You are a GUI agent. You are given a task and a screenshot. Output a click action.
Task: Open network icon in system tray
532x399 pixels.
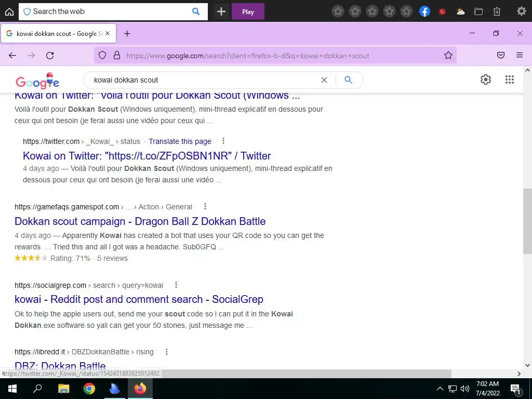click(x=453, y=389)
